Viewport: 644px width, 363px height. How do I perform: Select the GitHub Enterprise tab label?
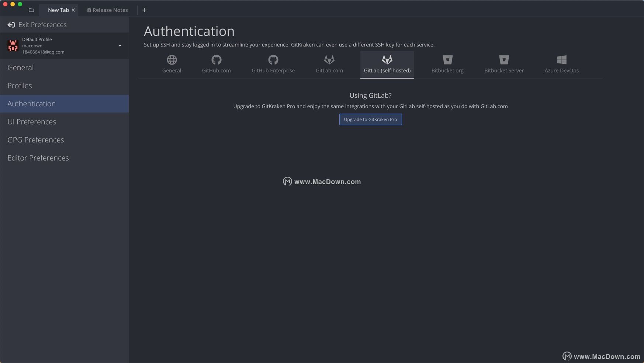(x=273, y=70)
